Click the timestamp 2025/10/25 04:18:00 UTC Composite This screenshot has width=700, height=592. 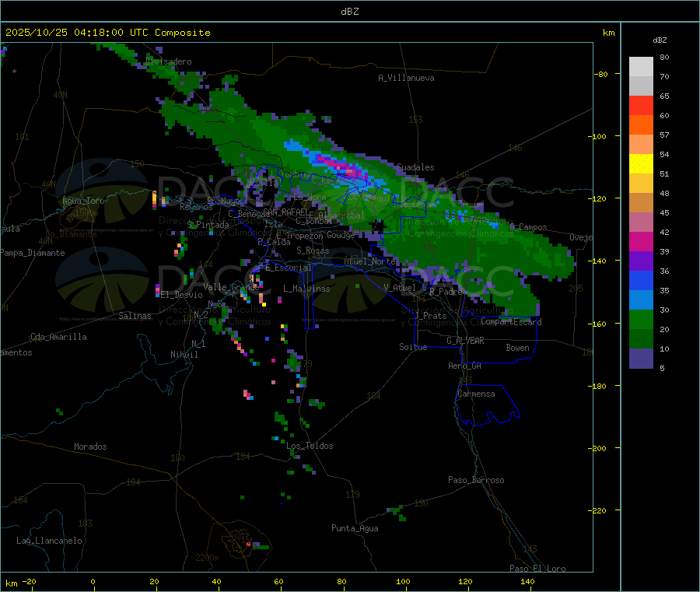click(107, 33)
